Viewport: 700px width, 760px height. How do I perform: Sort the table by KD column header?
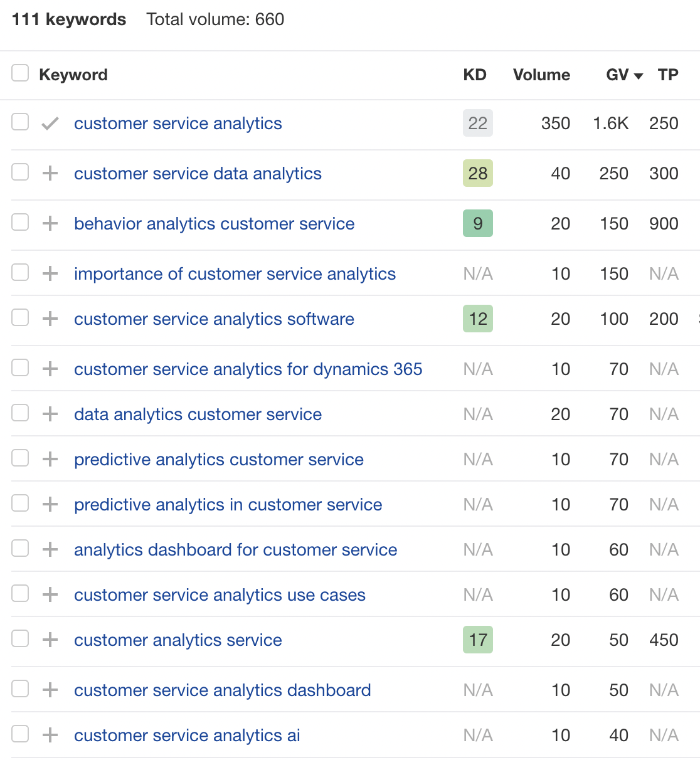(x=474, y=75)
